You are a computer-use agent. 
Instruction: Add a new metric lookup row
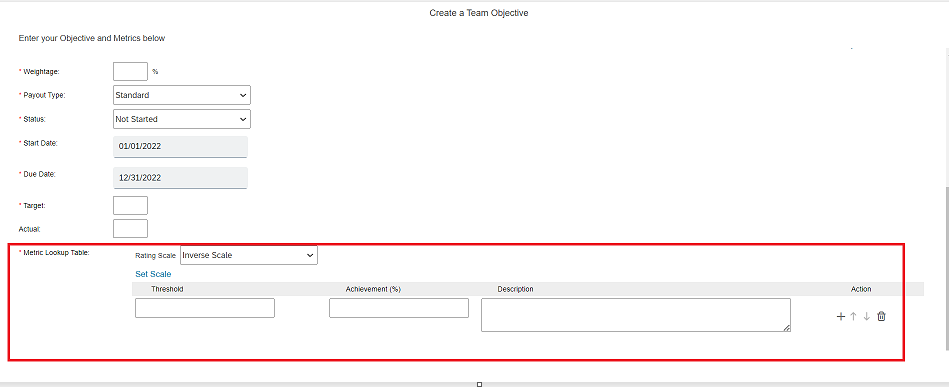[x=840, y=316]
